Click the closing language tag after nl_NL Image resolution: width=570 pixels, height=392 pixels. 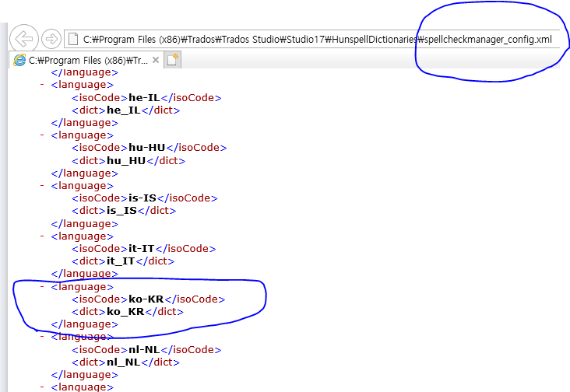coord(84,375)
